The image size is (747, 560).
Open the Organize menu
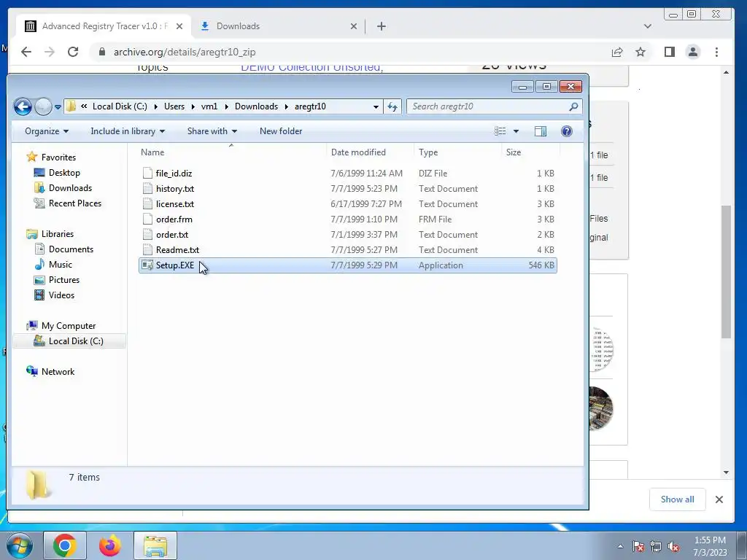coord(47,131)
